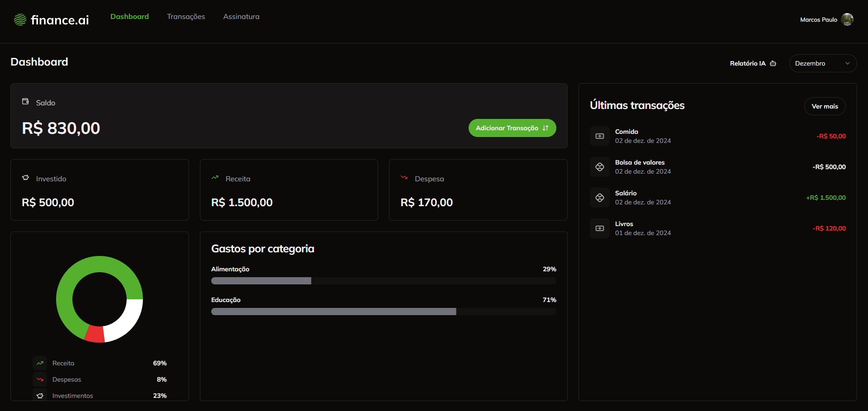This screenshot has width=868, height=411.
Task: Click the red segment of the donut chart
Action: pos(95,334)
